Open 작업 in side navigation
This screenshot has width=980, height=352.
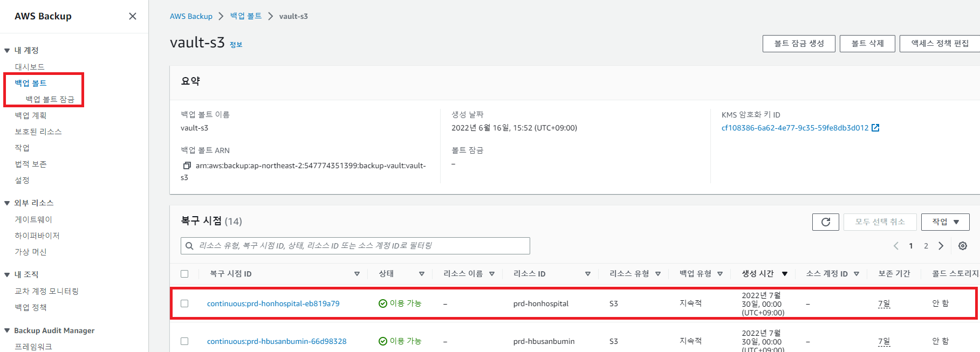point(22,148)
